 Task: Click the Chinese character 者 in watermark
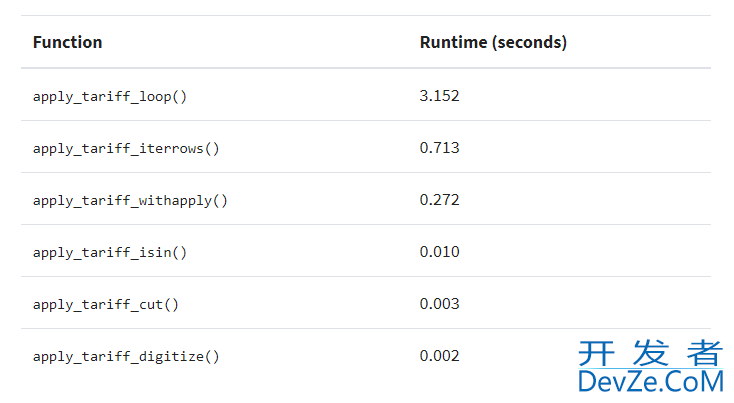pos(705,353)
